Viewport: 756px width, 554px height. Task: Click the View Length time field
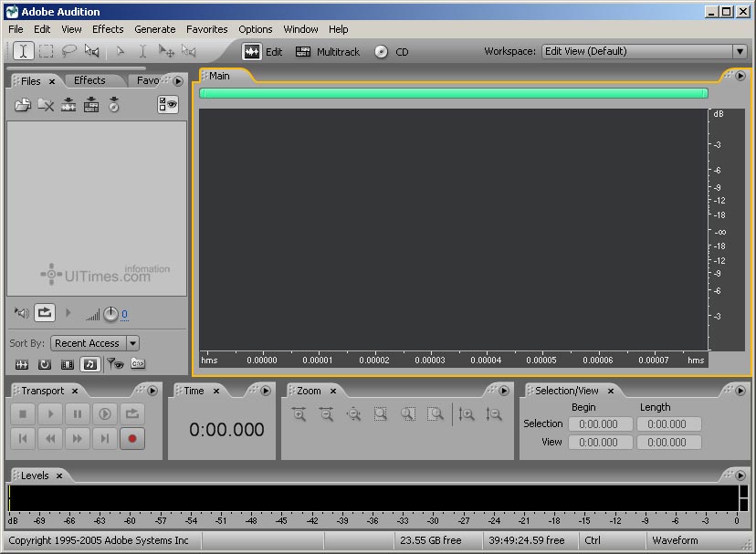pyautogui.click(x=668, y=442)
